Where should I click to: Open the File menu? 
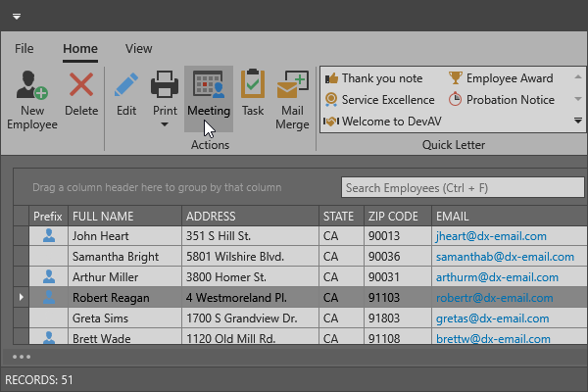24,49
